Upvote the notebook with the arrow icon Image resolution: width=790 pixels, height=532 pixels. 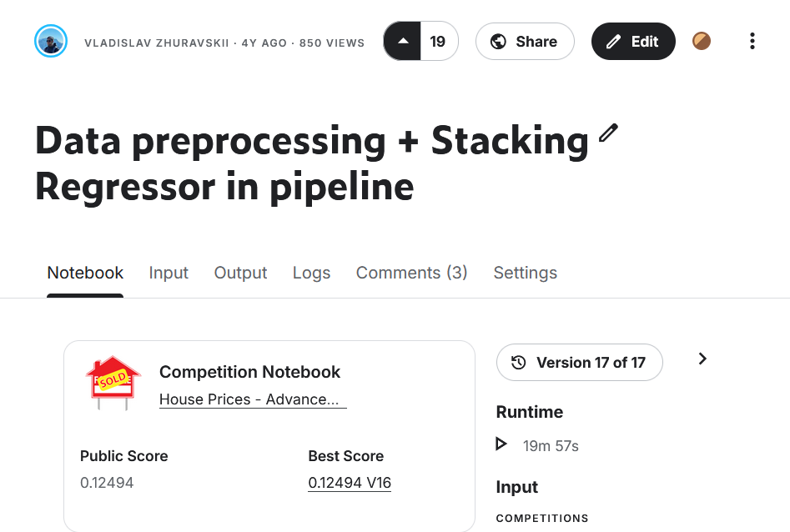[403, 40]
